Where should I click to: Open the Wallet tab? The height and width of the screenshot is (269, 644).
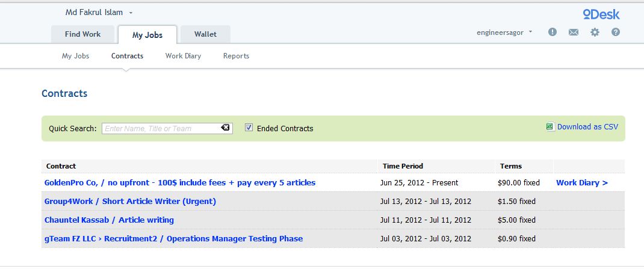point(205,34)
